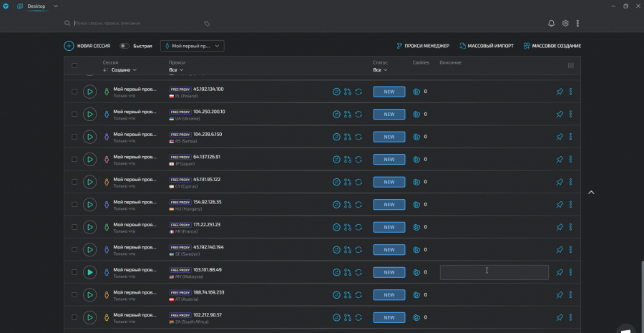Pin the Malaysia proxy session
This screenshot has height=333, width=644.
(560, 272)
